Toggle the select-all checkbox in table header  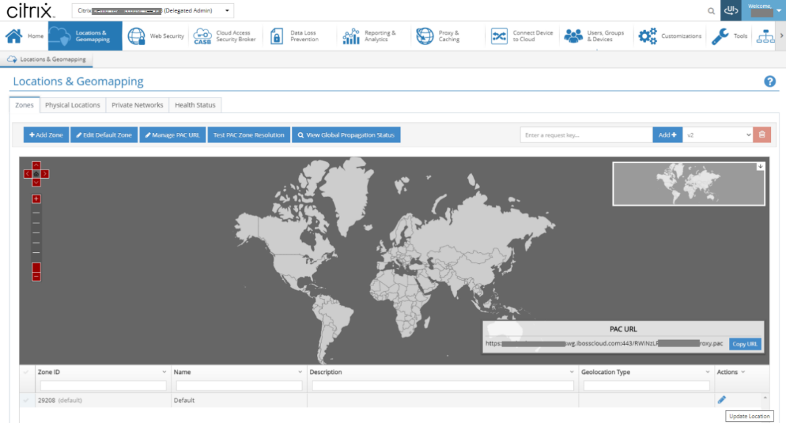pyautogui.click(x=26, y=372)
